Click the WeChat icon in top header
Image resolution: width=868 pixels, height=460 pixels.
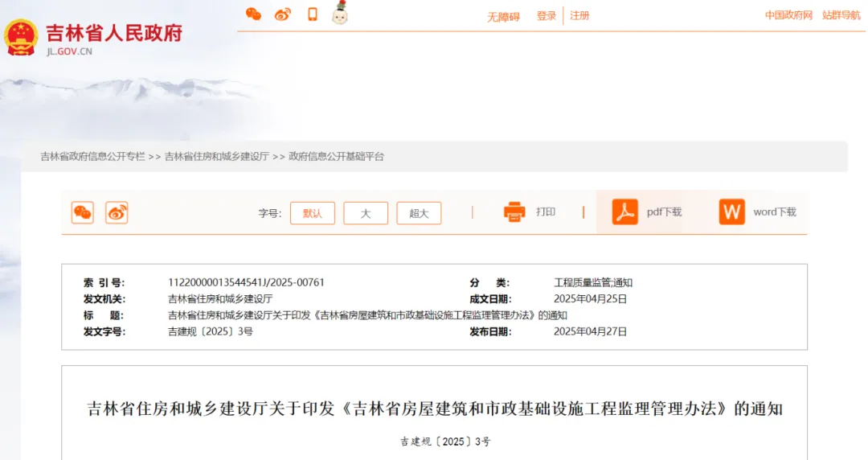click(x=253, y=14)
